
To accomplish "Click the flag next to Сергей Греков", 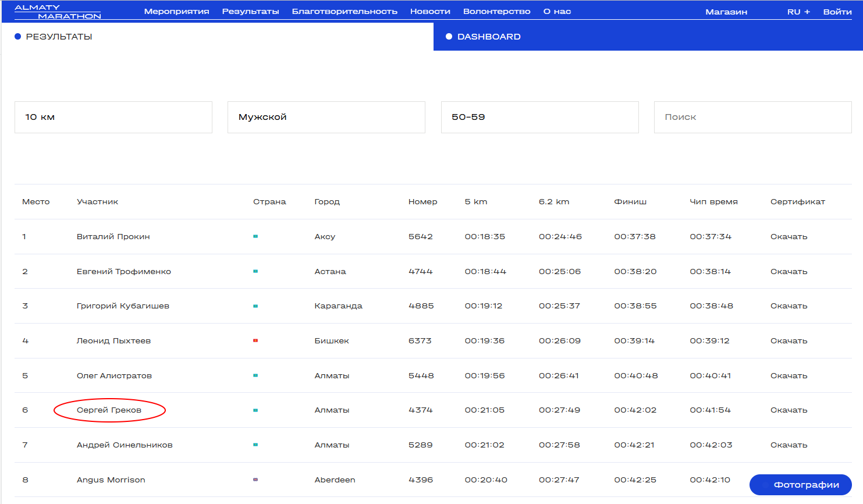I will click(x=255, y=410).
